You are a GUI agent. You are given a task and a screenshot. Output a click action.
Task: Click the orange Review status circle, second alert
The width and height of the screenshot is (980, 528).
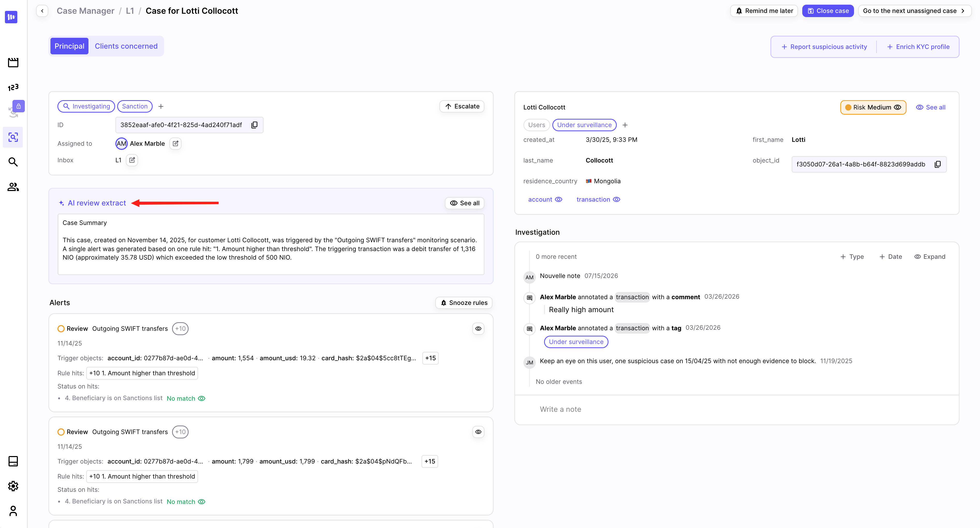point(61,432)
